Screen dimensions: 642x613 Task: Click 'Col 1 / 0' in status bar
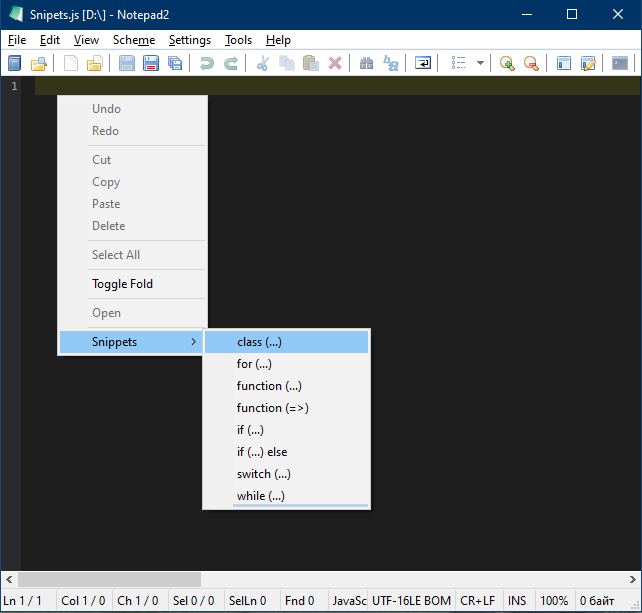coord(83,601)
